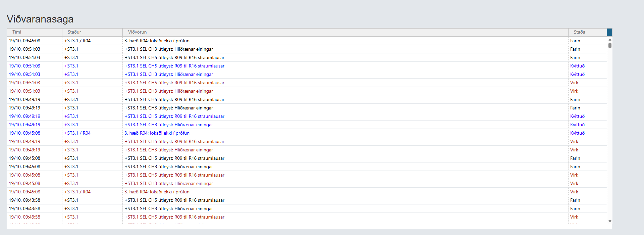644x235 pixels.
Task: Click Virk status of the 09:51:03 CH5 alarm
Action: tap(574, 83)
